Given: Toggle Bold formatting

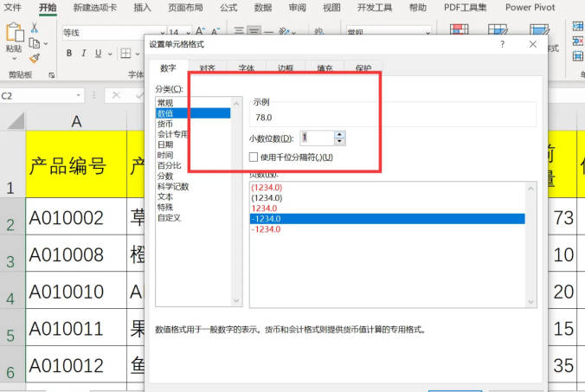Looking at the screenshot, I should point(69,54).
